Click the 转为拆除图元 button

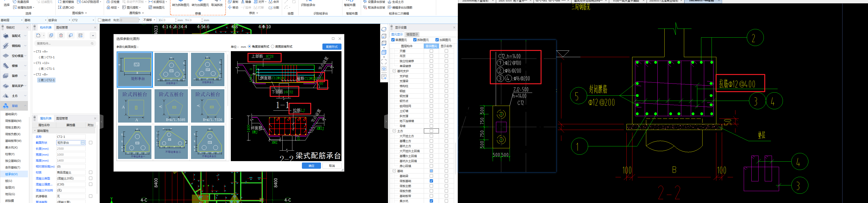point(181,3)
